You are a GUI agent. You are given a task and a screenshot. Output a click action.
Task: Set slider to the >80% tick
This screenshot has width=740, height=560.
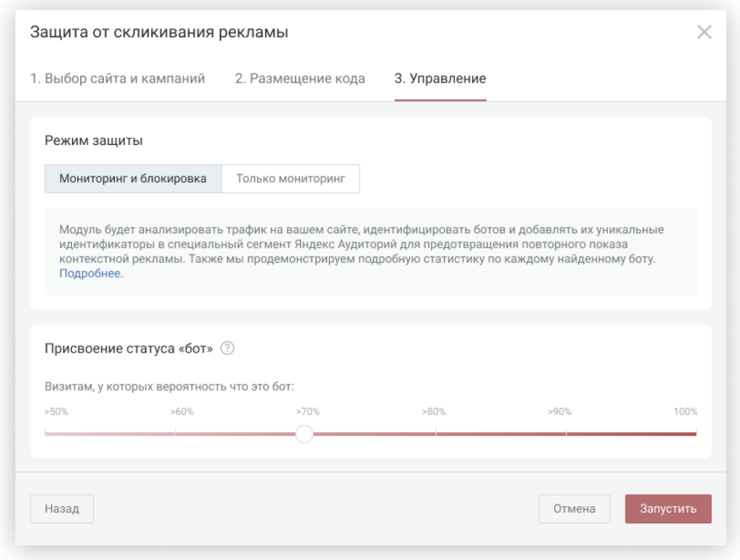(436, 434)
